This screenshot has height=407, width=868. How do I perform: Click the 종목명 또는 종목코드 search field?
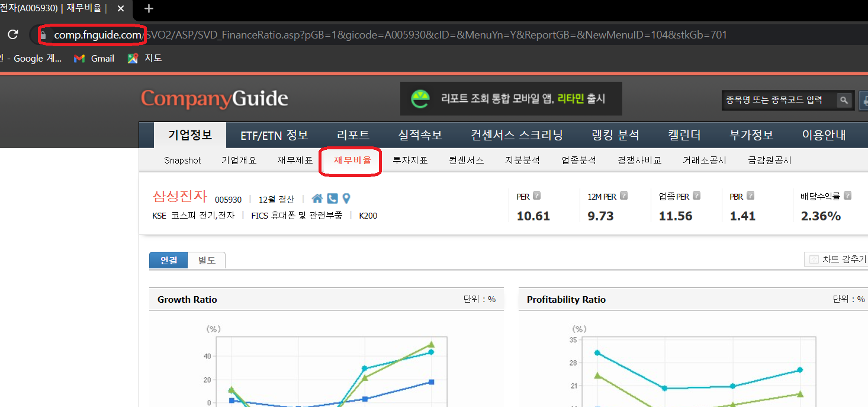tap(779, 100)
